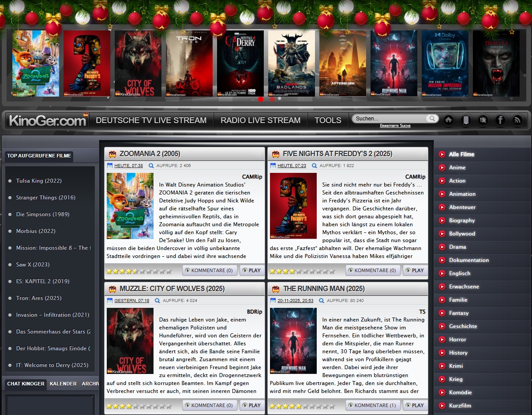Open Deutsche TV Live Stream menu

[x=151, y=120]
